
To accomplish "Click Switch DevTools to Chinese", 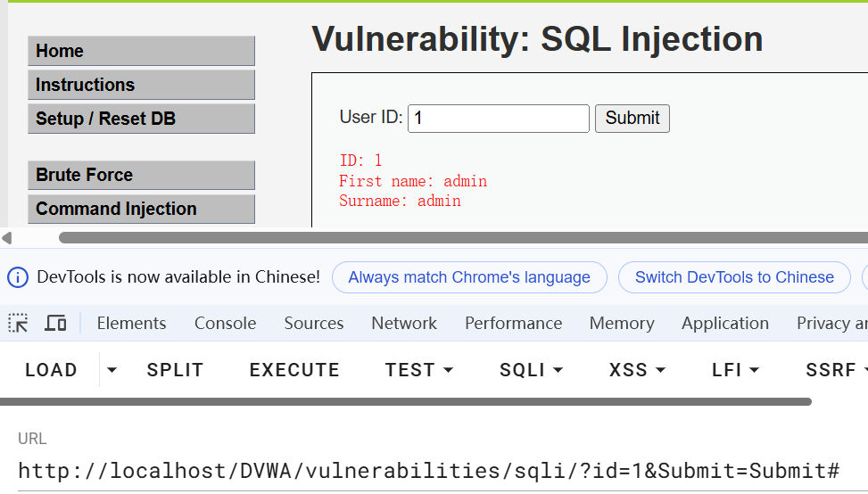I will pos(734,277).
